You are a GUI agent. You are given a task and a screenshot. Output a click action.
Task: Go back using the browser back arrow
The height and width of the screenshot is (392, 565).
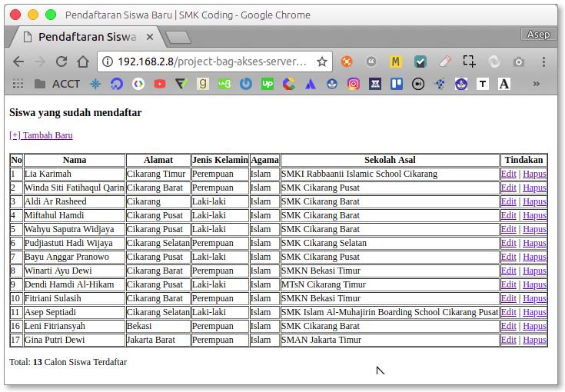click(18, 61)
